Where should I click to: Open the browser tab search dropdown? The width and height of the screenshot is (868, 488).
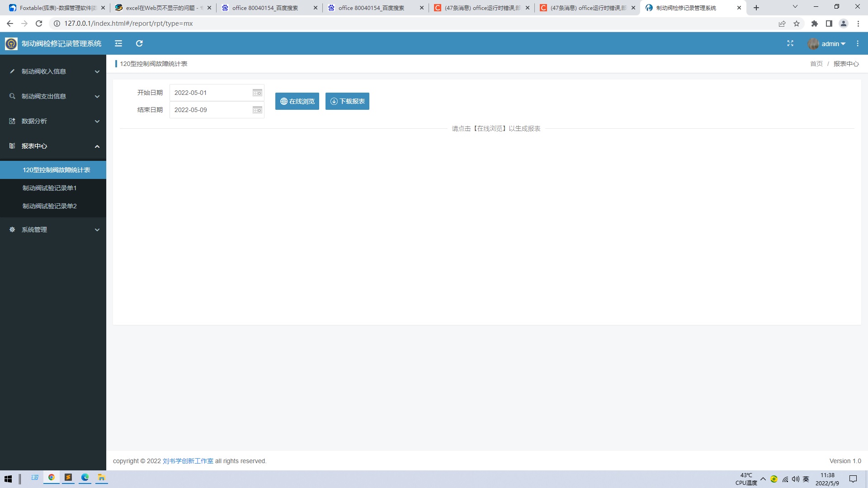tap(795, 7)
